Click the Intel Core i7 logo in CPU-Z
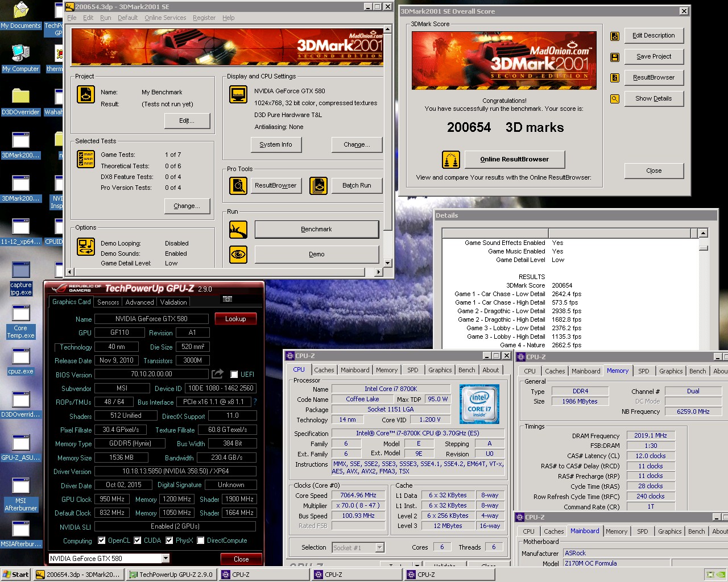Image resolution: width=728 pixels, height=582 pixels. [x=479, y=404]
